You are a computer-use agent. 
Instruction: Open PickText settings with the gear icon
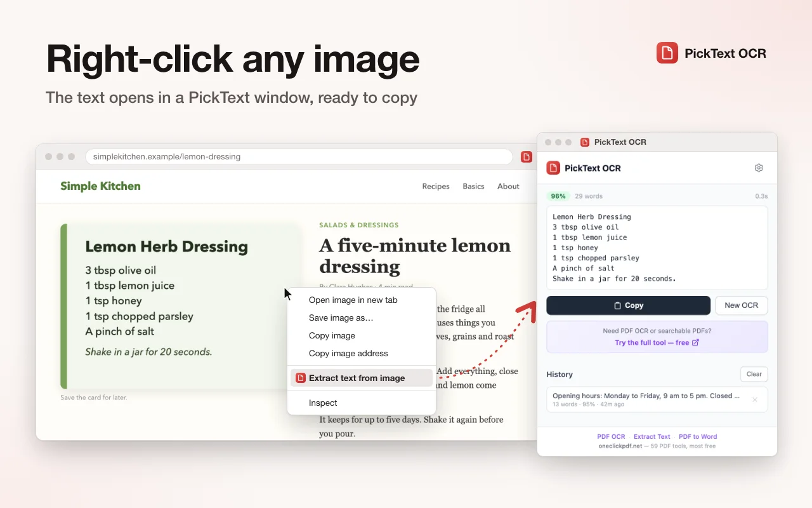point(759,168)
